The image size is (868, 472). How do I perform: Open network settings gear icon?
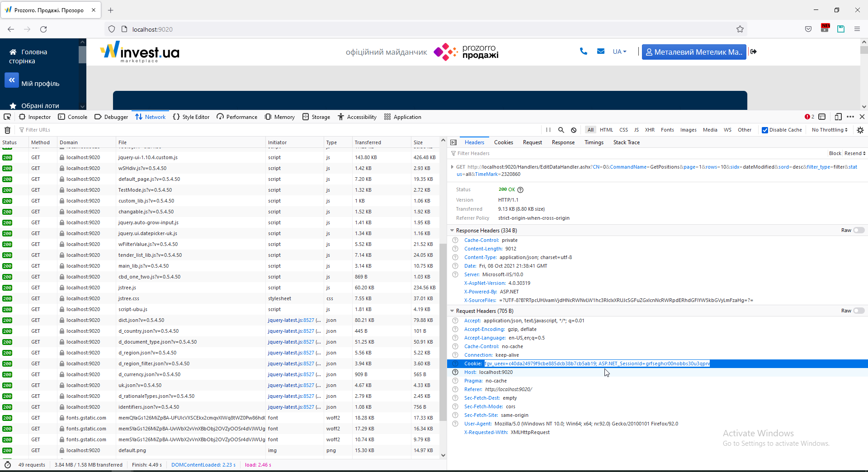tap(860, 130)
